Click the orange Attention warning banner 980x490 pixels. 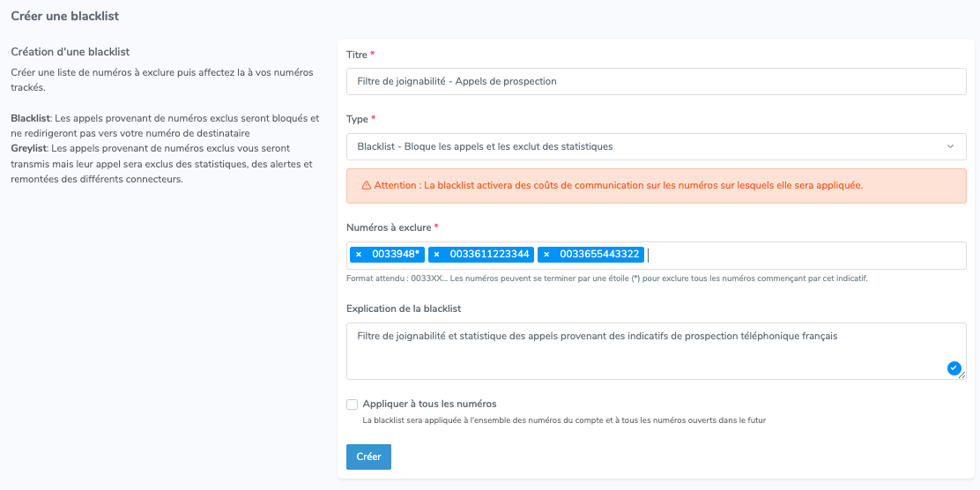657,186
